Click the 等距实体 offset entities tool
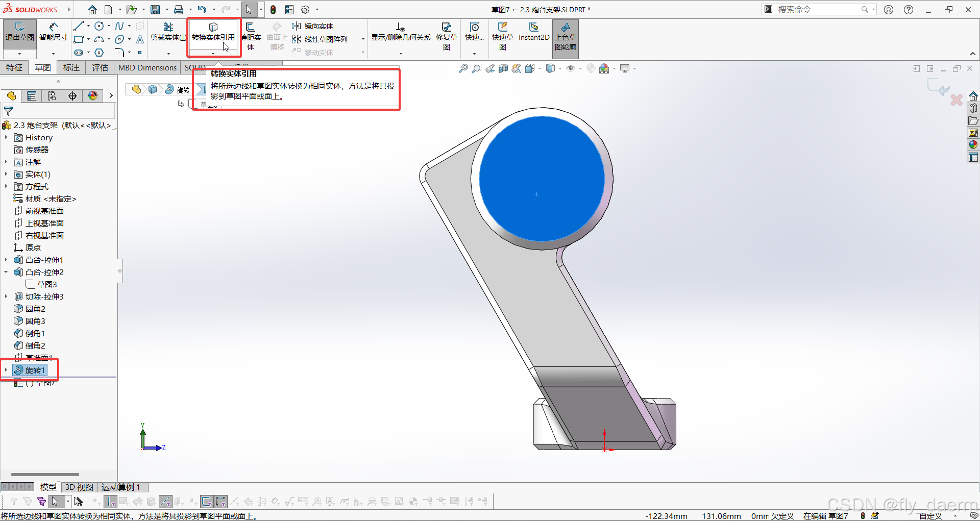 (251, 36)
